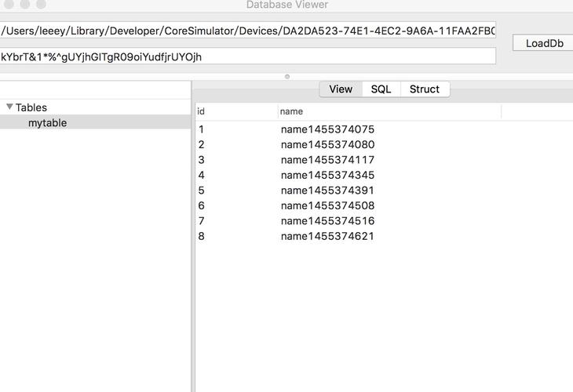
Task: Click id cell of the name1455374080 row
Action: tap(202, 144)
